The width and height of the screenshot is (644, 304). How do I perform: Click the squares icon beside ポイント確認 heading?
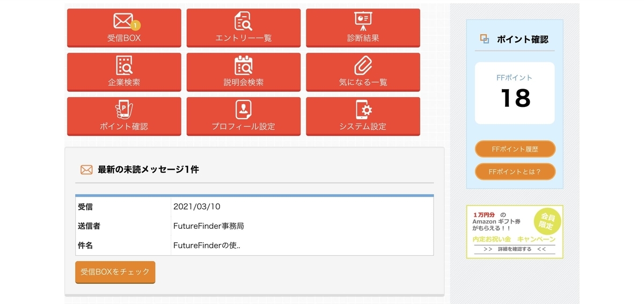pos(485,39)
